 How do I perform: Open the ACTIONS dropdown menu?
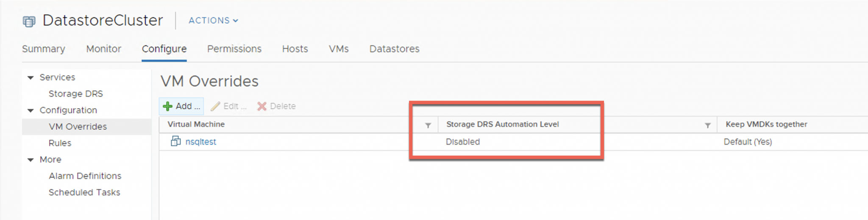213,20
